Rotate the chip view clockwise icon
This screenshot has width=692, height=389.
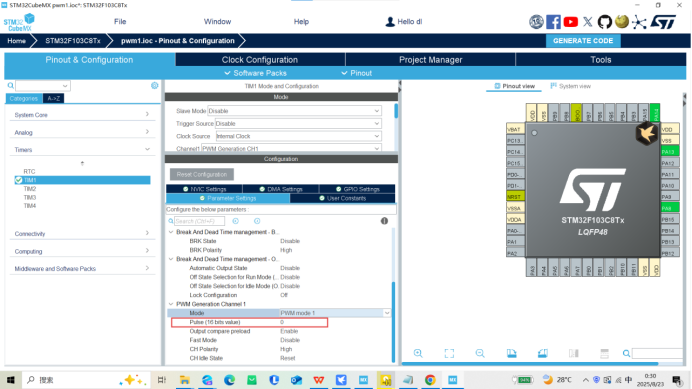pyautogui.click(x=511, y=353)
